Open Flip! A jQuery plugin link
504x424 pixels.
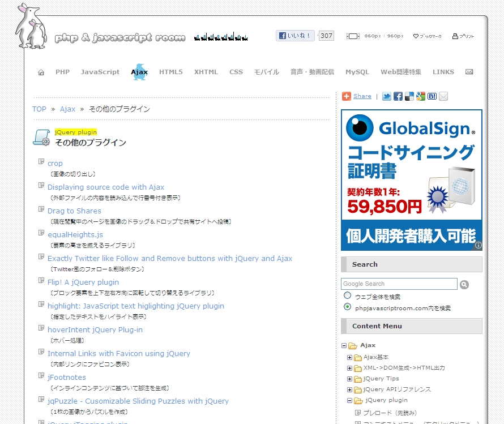[83, 282]
